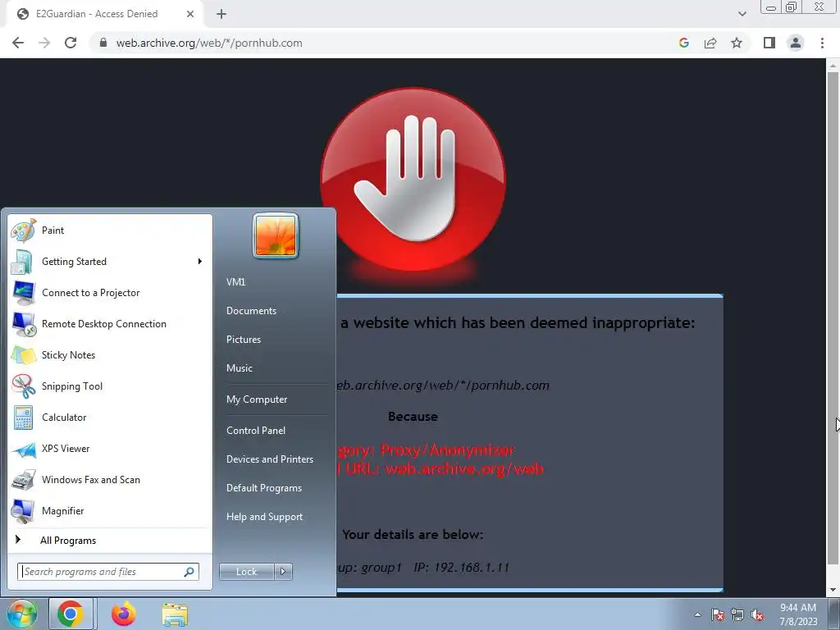Click the blocked URL text on page
Screen dimensions: 840x630
(x=442, y=386)
